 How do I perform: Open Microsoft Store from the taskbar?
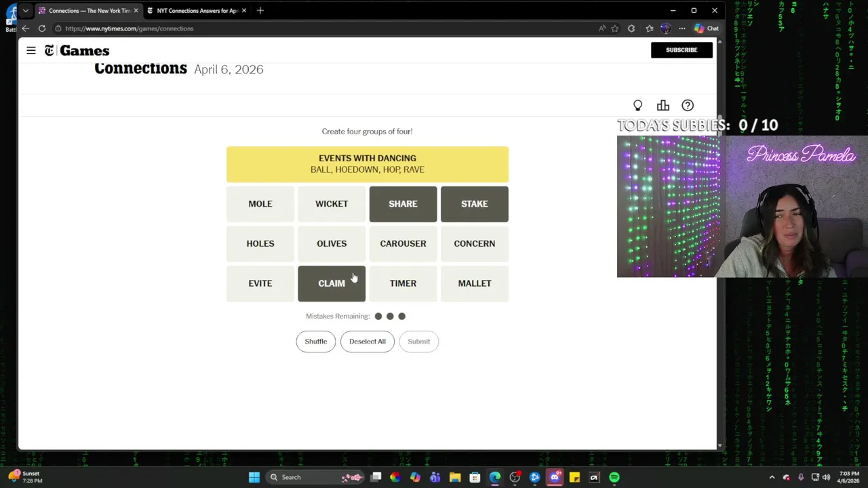pos(475,477)
